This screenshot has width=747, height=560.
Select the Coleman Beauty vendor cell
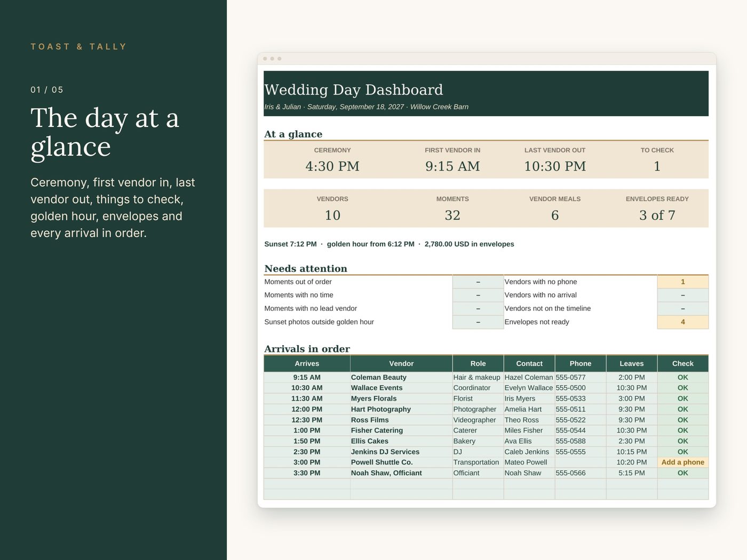point(401,378)
